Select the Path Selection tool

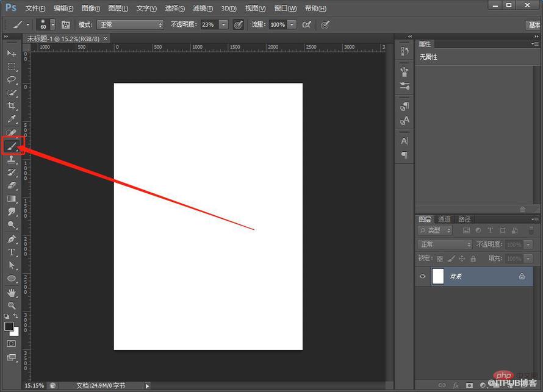click(x=12, y=265)
